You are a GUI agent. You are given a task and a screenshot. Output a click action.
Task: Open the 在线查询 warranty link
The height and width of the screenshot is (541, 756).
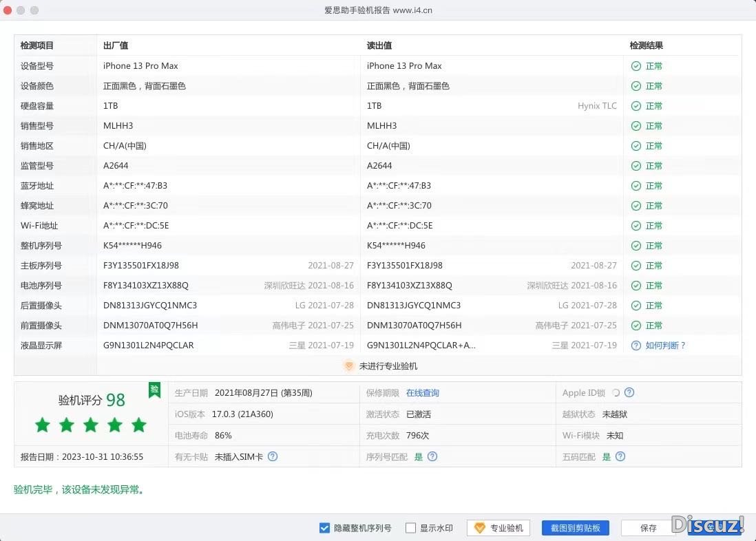pyautogui.click(x=422, y=393)
